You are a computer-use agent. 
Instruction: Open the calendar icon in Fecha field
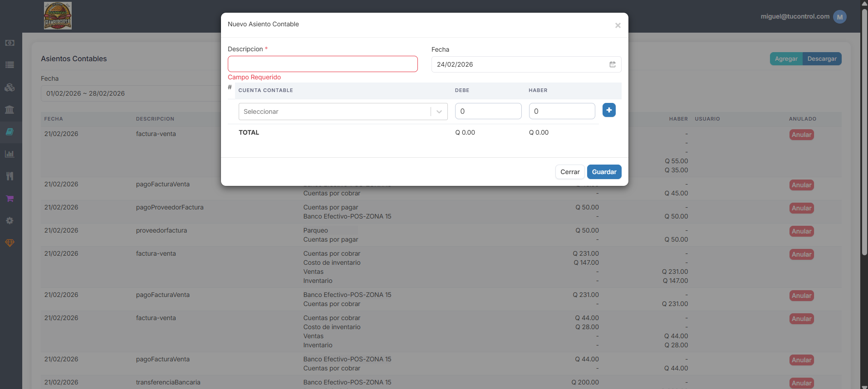coord(613,64)
